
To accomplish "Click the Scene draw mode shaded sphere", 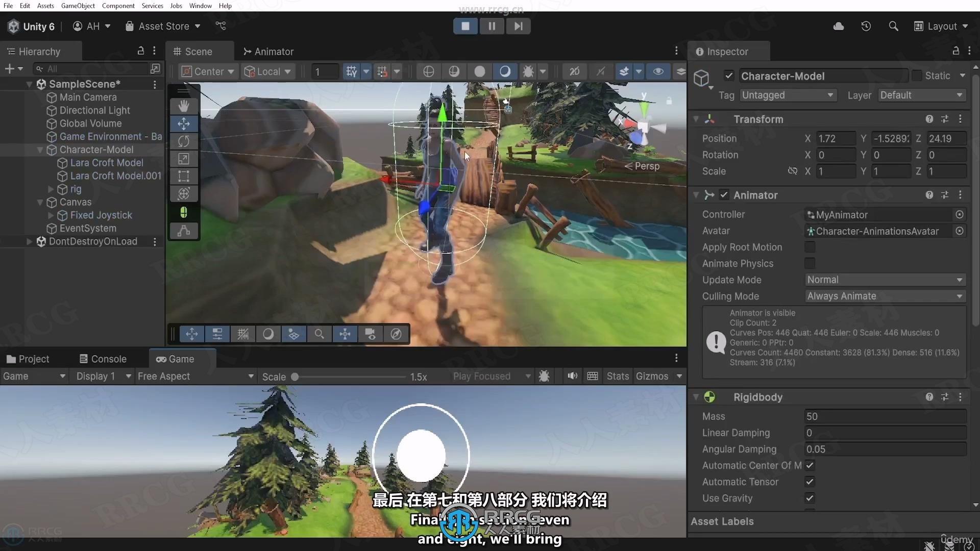I will pos(479,71).
